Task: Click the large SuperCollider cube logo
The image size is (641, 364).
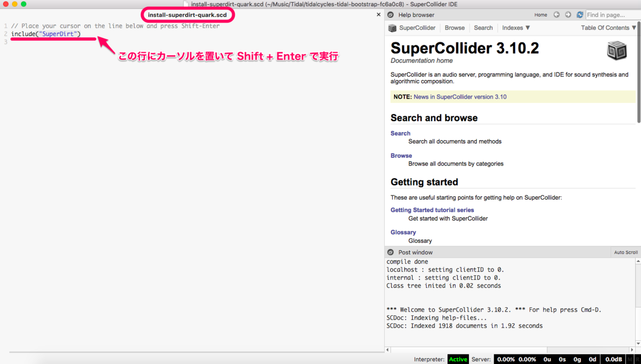Action: pos(617,51)
